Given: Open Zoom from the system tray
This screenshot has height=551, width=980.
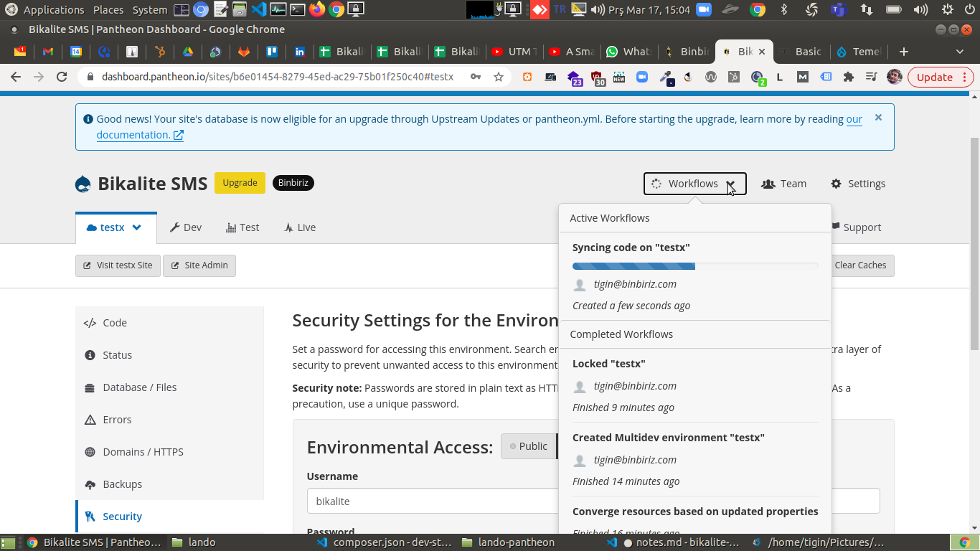Looking at the screenshot, I should tap(703, 9).
